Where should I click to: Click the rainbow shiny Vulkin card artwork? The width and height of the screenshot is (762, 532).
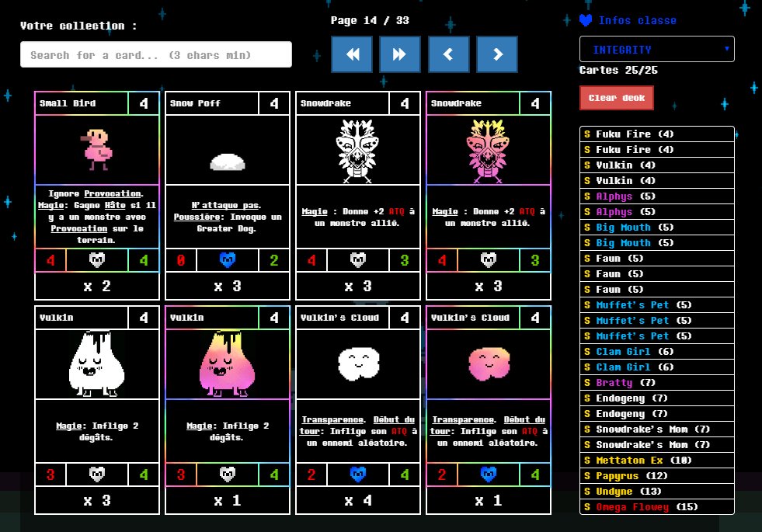(228, 364)
